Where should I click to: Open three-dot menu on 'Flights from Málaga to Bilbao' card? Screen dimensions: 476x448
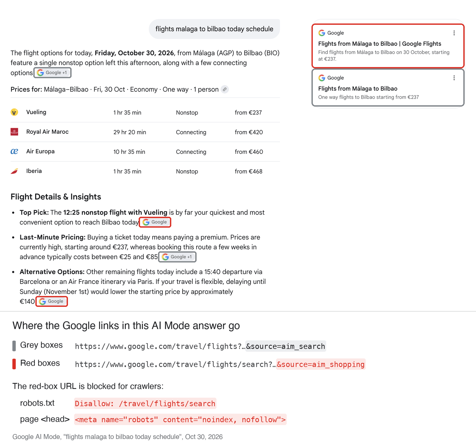pos(454,78)
